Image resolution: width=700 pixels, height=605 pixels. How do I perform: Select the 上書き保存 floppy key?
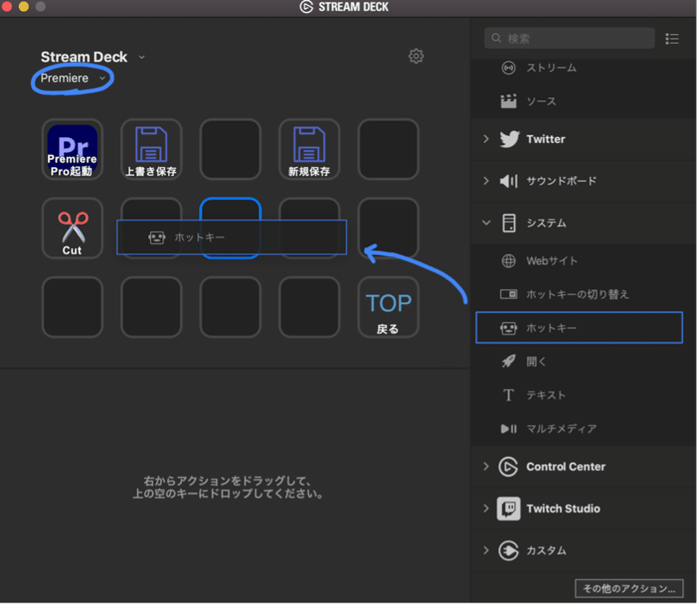(151, 149)
